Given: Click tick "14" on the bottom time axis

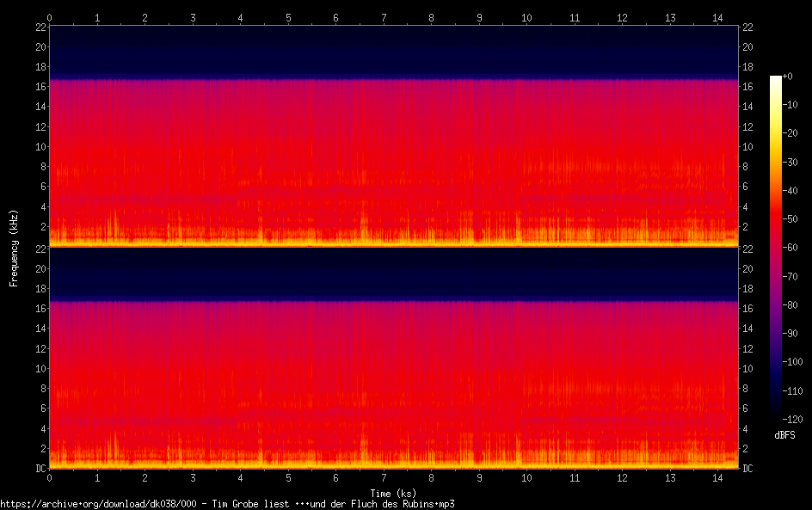Looking at the screenshot, I should tap(717, 478).
